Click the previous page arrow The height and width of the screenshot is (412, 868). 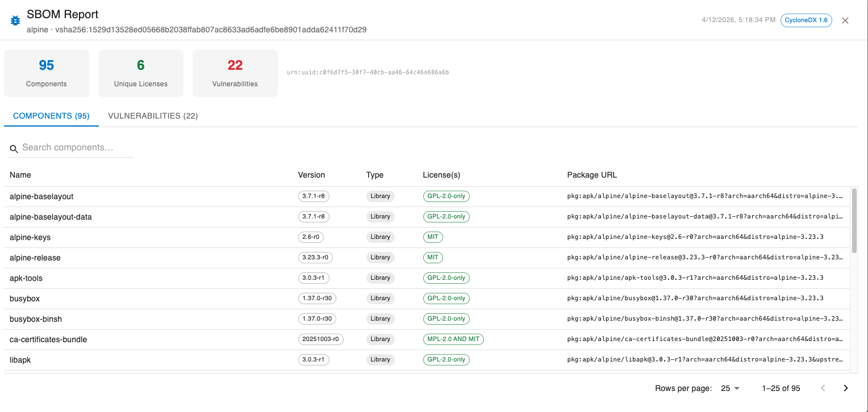pyautogui.click(x=823, y=388)
